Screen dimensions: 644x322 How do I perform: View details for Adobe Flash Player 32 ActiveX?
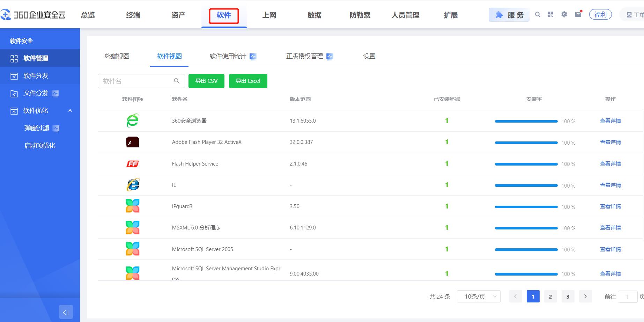610,142
